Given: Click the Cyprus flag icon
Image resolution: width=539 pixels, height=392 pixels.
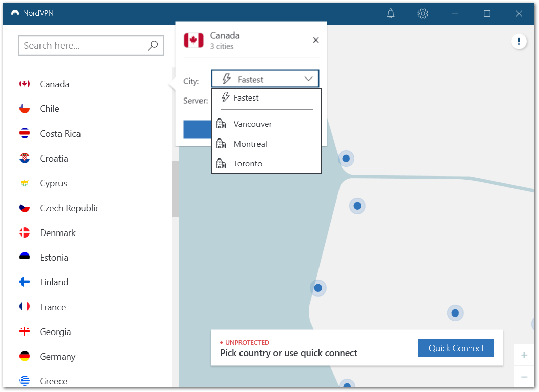Looking at the screenshot, I should coord(25,183).
